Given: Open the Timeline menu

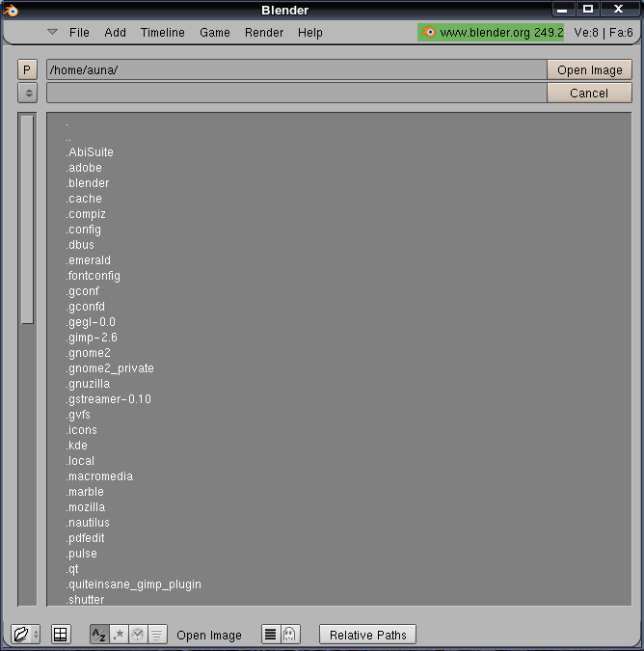Looking at the screenshot, I should 163,33.
